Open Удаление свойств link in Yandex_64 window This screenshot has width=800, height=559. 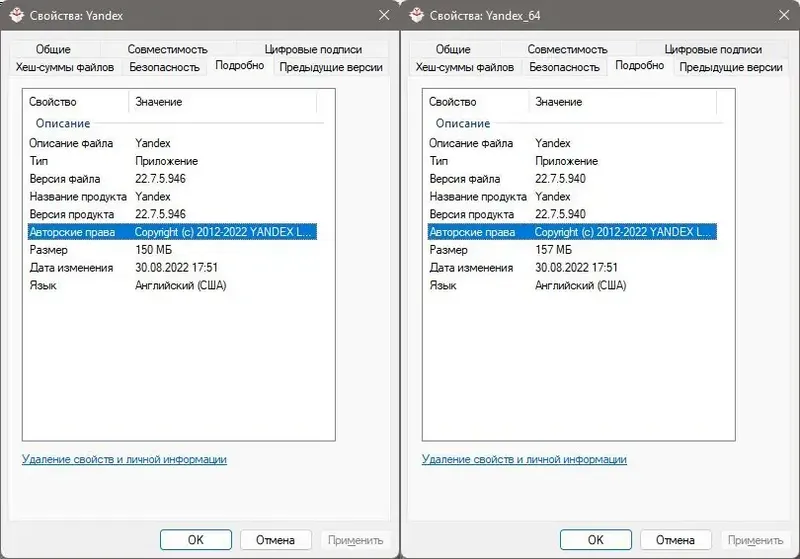pos(524,459)
